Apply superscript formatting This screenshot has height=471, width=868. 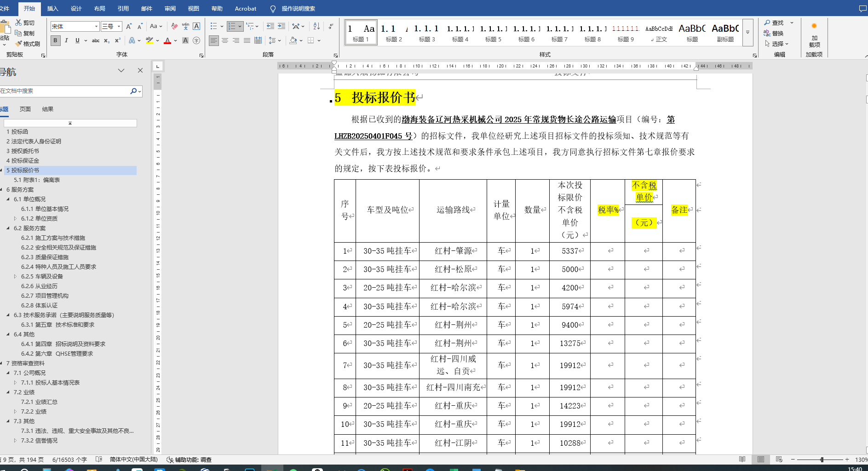click(x=118, y=40)
